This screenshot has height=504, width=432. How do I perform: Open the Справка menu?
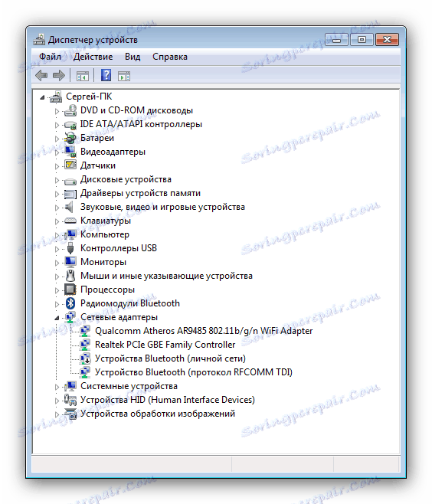coord(170,57)
